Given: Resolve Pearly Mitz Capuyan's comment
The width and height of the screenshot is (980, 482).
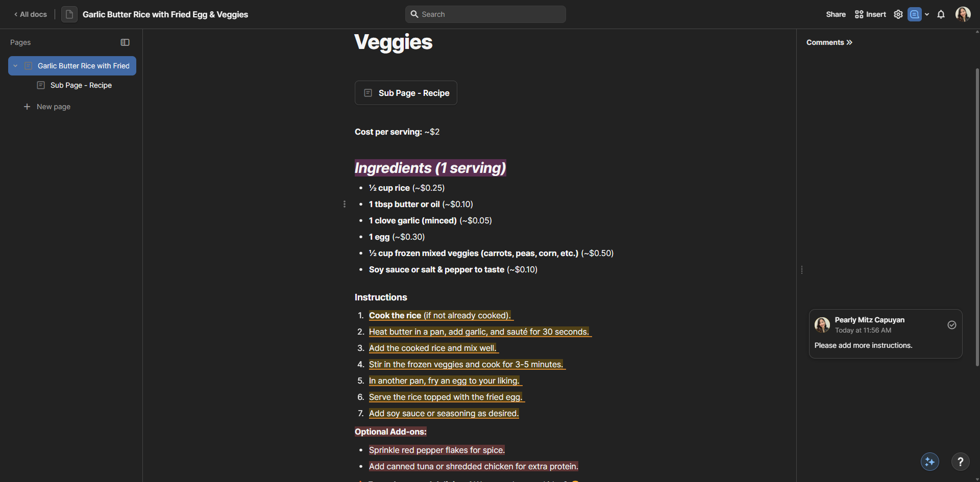Looking at the screenshot, I should [x=951, y=325].
